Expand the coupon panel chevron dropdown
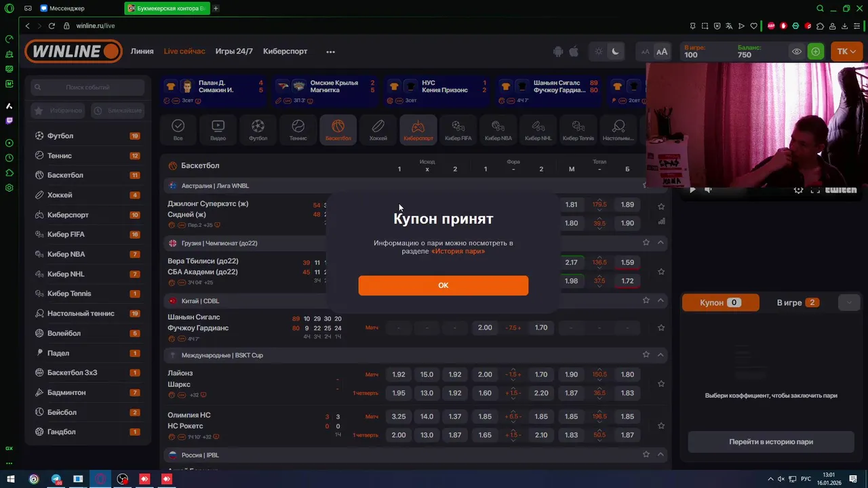868x488 pixels. pos(849,303)
